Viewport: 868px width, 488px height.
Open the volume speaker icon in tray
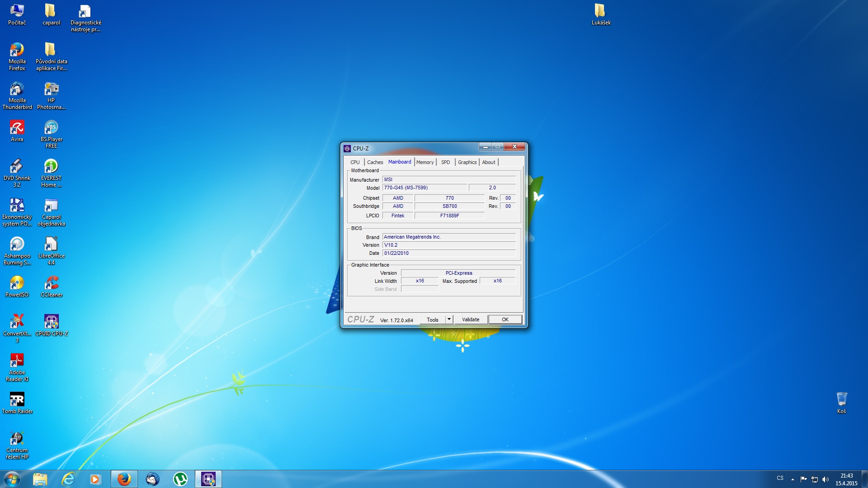[826, 479]
